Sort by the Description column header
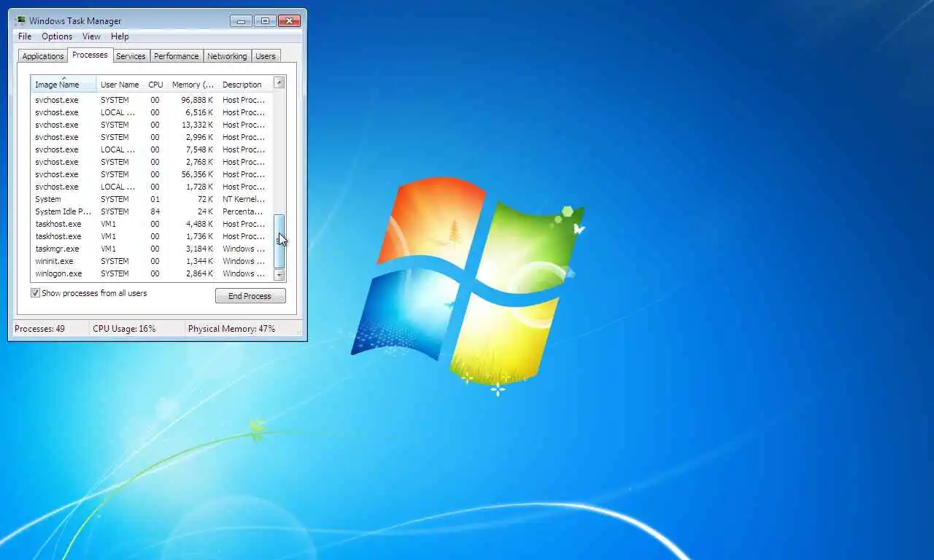Screen dimensions: 934x560 pyautogui.click(x=245, y=85)
